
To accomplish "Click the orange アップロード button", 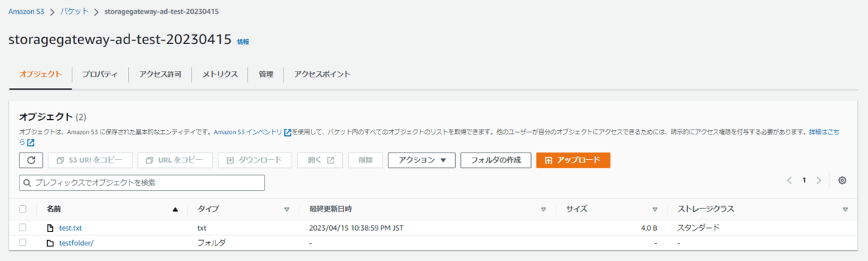I will (x=573, y=160).
